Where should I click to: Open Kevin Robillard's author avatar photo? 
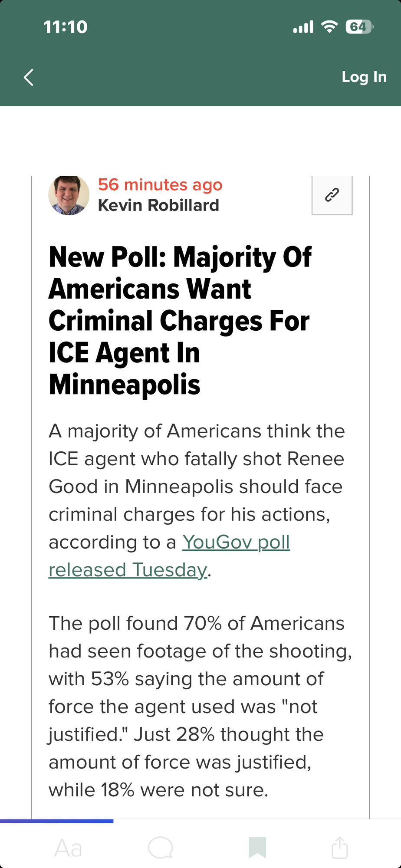click(69, 195)
